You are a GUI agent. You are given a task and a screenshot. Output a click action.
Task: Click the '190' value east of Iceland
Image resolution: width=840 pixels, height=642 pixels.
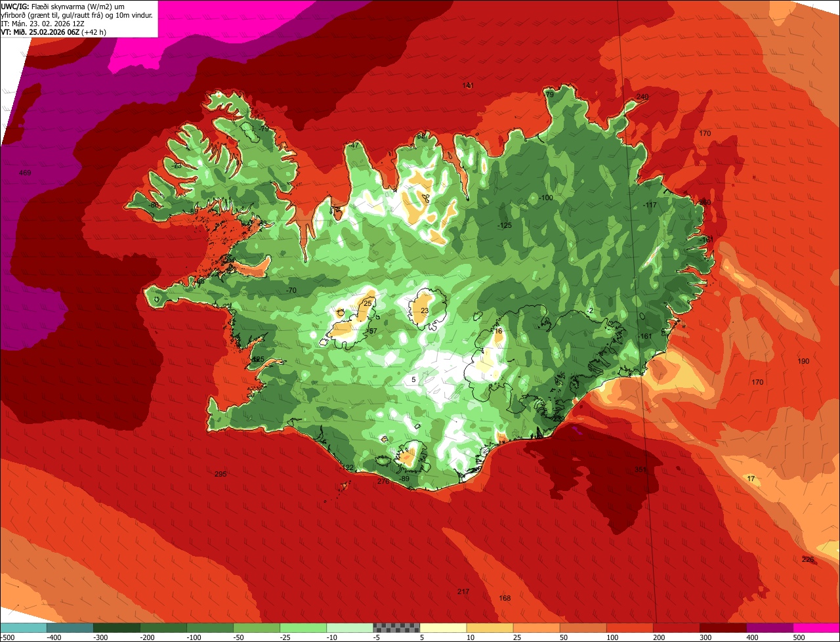click(803, 362)
